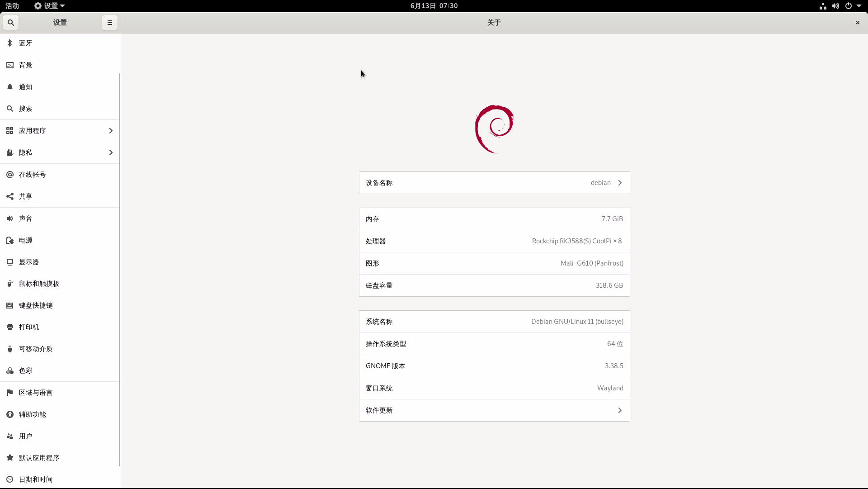Select 背景 label in settings sidebar
The width and height of the screenshot is (868, 489).
point(26,65)
